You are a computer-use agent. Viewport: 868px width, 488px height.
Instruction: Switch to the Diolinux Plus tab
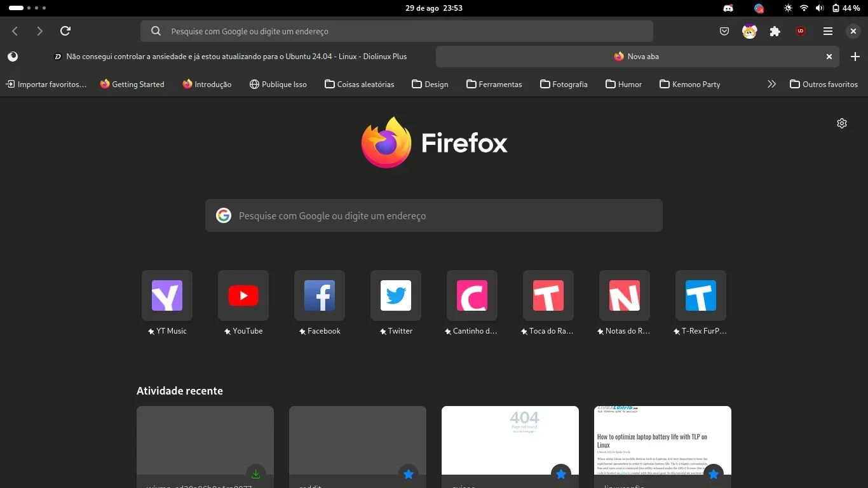coord(235,57)
